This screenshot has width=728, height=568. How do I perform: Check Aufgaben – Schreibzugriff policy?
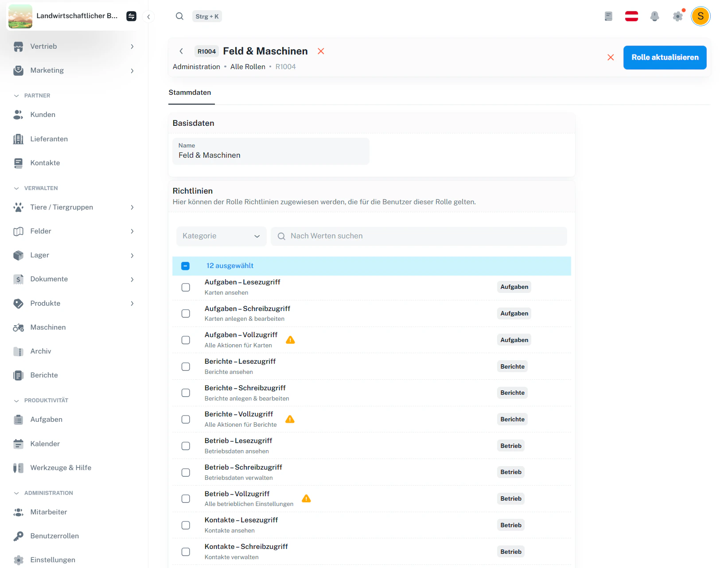point(186,314)
